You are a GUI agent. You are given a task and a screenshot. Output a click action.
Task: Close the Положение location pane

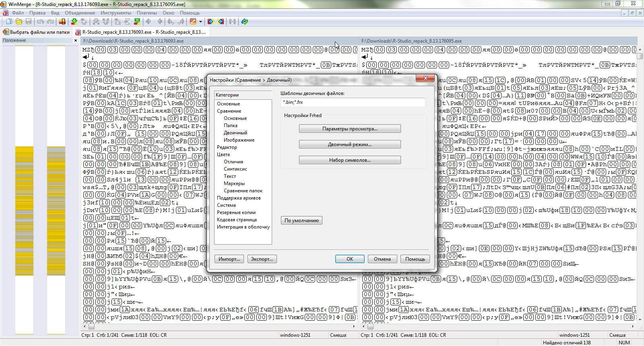[76, 40]
